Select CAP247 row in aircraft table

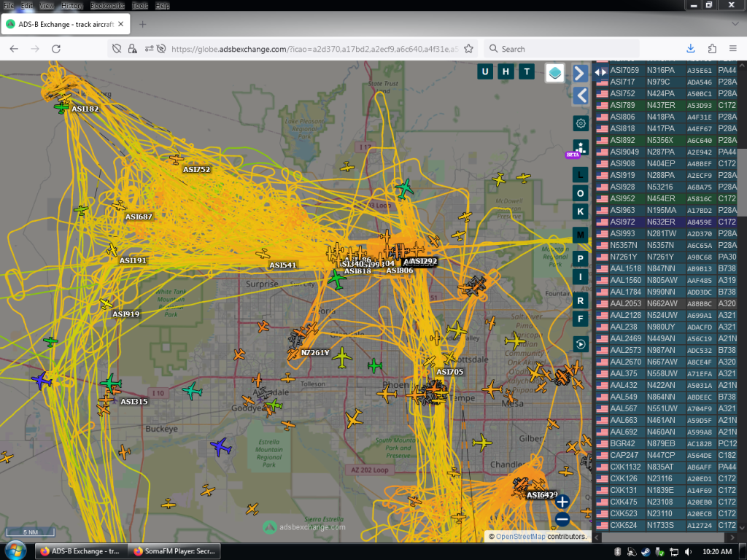pyautogui.click(x=667, y=455)
